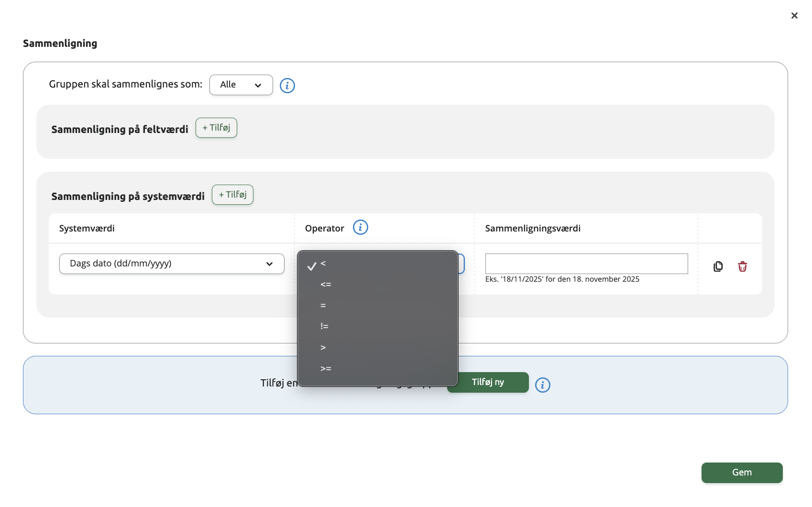Open the Alle group comparison dropdown
812x507 pixels.
click(x=241, y=85)
